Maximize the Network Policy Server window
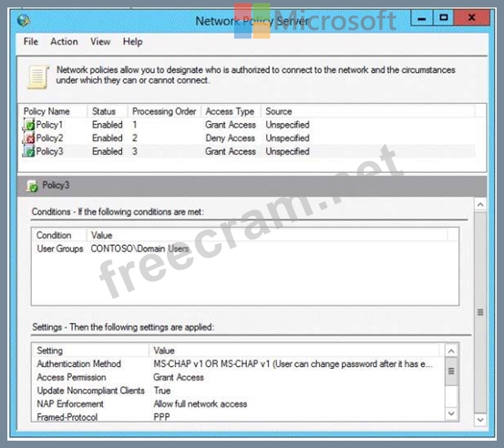This screenshot has height=448, width=504. coord(444,17)
